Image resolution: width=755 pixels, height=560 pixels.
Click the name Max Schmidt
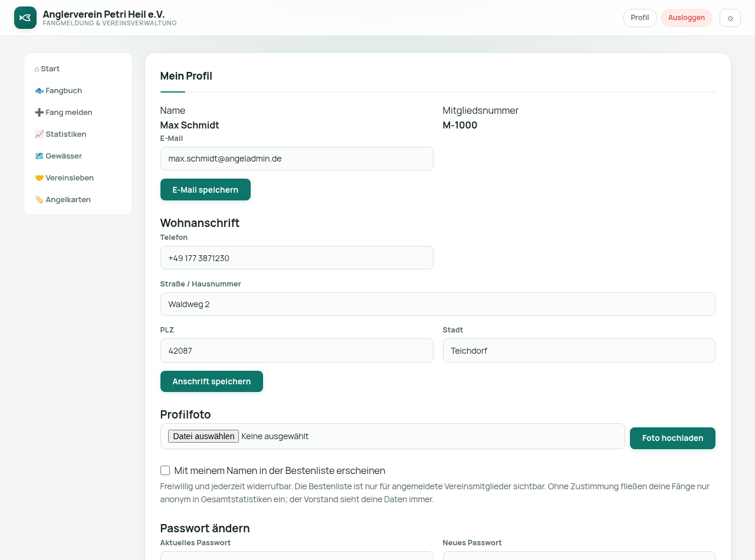(190, 125)
